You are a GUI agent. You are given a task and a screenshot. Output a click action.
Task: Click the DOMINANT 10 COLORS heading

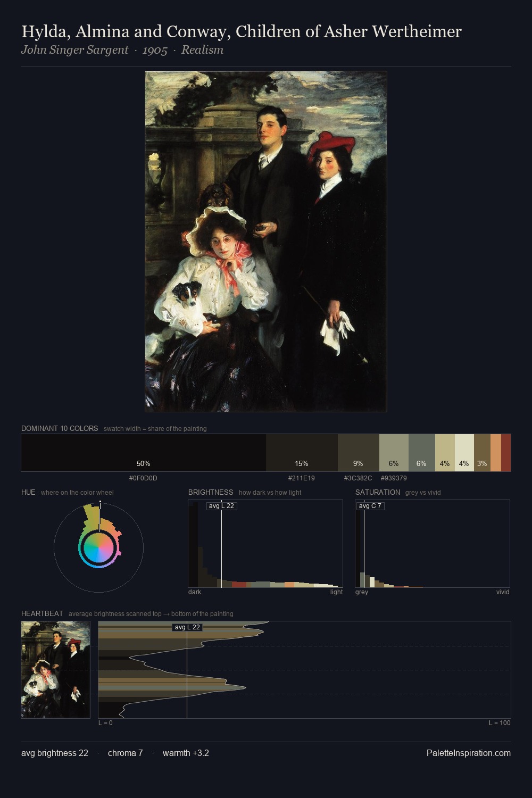pos(60,428)
